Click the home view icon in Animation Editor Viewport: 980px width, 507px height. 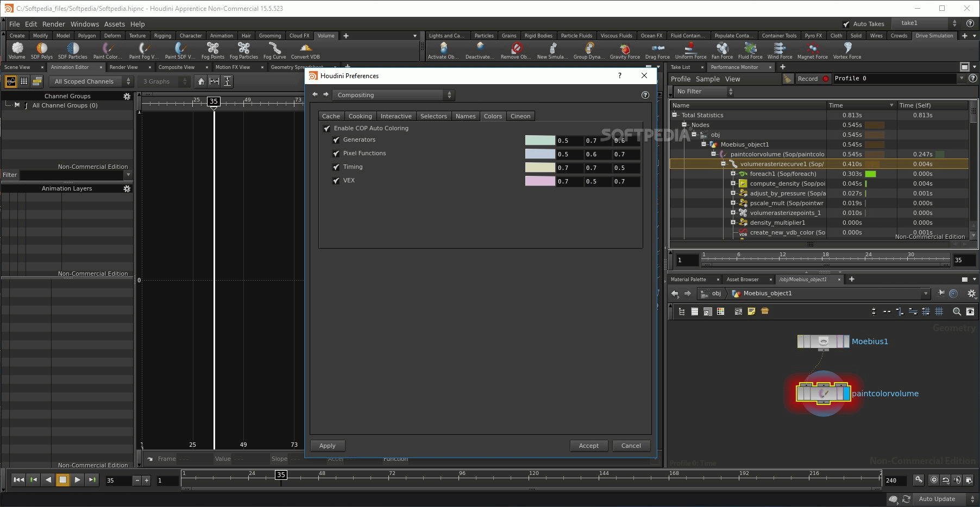201,81
